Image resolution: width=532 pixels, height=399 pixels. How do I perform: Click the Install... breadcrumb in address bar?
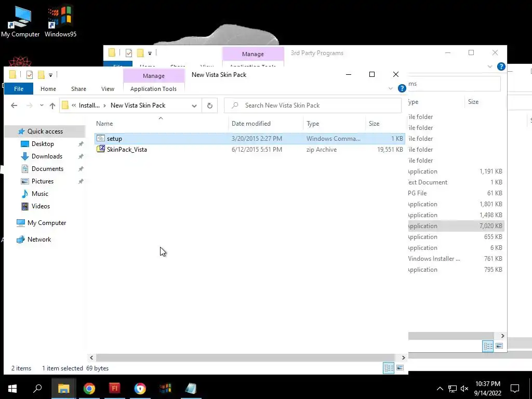pyautogui.click(x=89, y=105)
